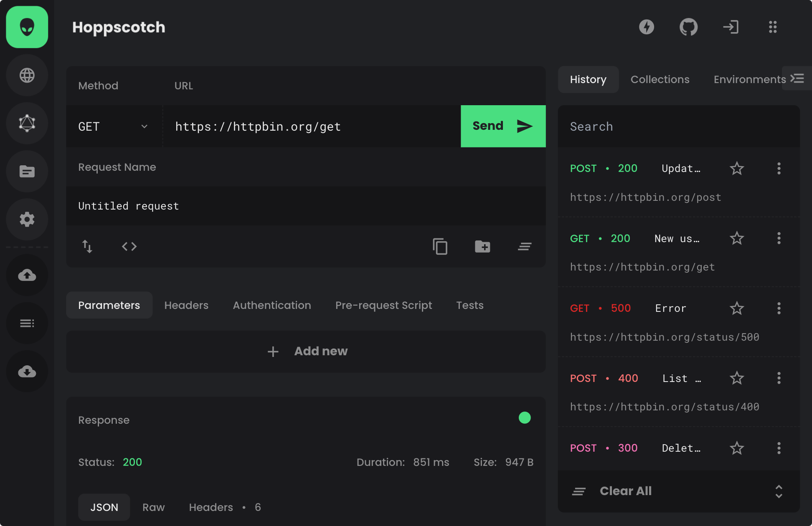The height and width of the screenshot is (526, 812).
Task: Open options menu for GET 200 entry
Action: click(779, 238)
